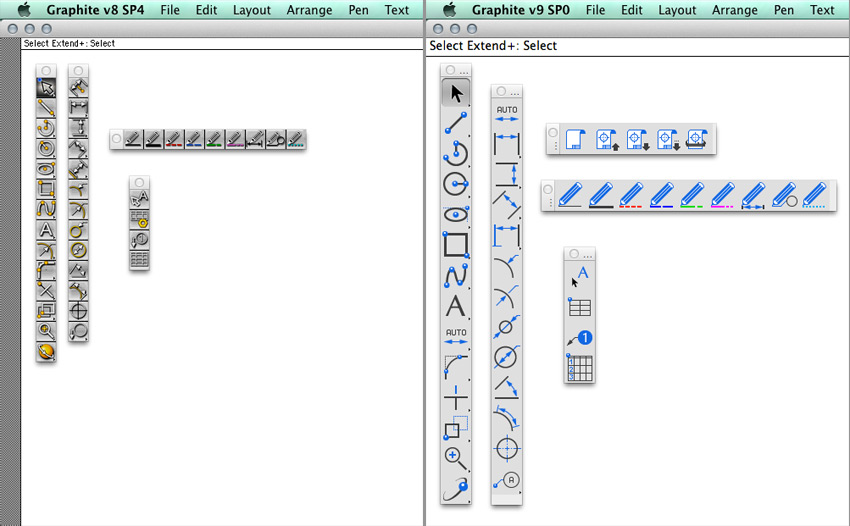The height and width of the screenshot is (526, 850).
Task: Select the Angular dimension tool in v9 dimension palette
Action: pos(507,388)
